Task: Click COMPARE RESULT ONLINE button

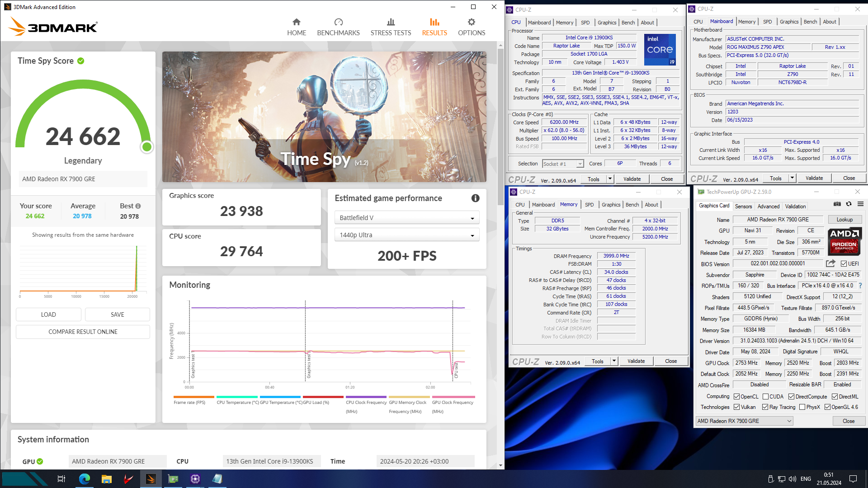Action: [83, 332]
